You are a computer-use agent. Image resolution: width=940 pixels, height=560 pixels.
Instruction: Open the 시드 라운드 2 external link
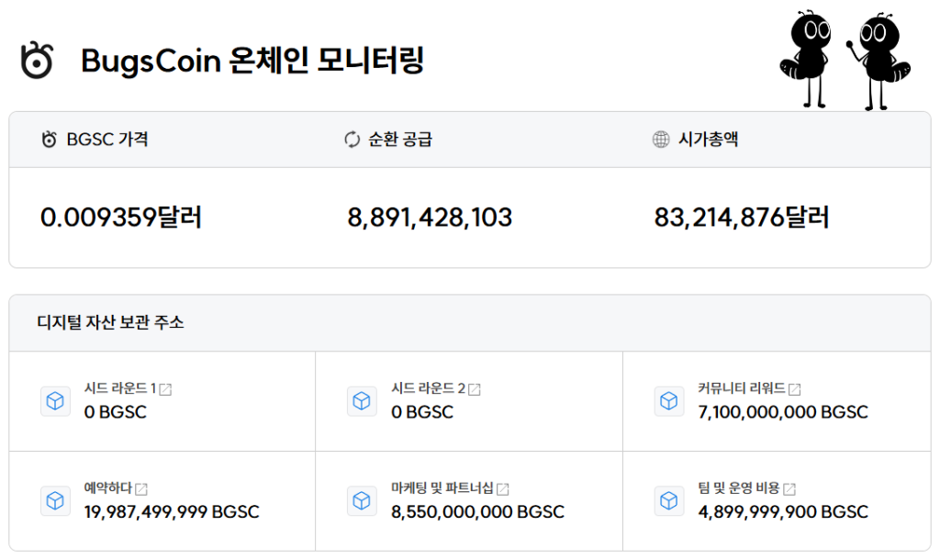coord(474,387)
